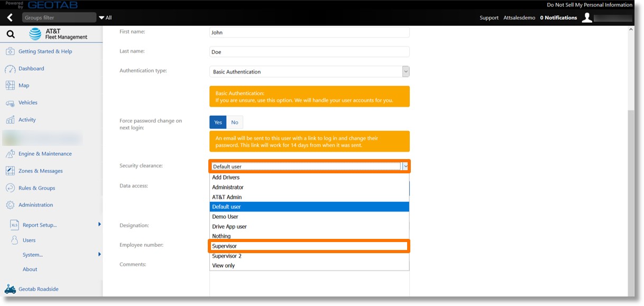
Task: Select Supervisor clearance option
Action: click(x=309, y=246)
